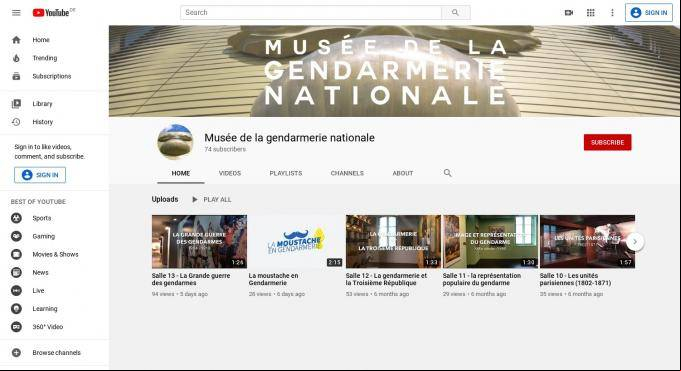This screenshot has height=371, width=681.
Task: Open the Playlists tab
Action: pyautogui.click(x=286, y=173)
